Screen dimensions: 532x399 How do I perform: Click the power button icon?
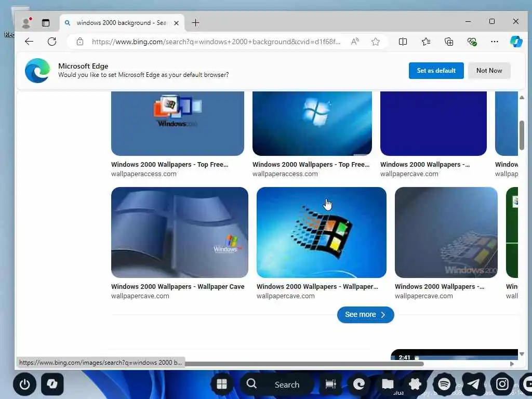[24, 384]
